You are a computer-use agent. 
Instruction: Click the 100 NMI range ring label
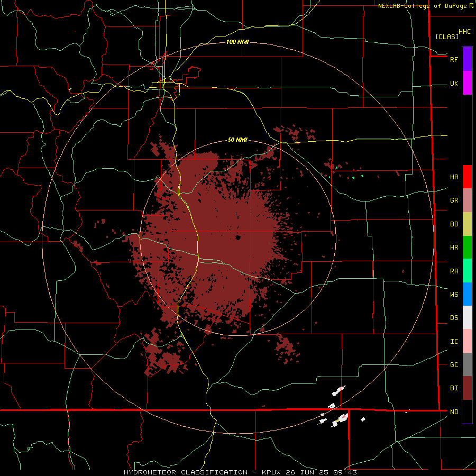(237, 42)
